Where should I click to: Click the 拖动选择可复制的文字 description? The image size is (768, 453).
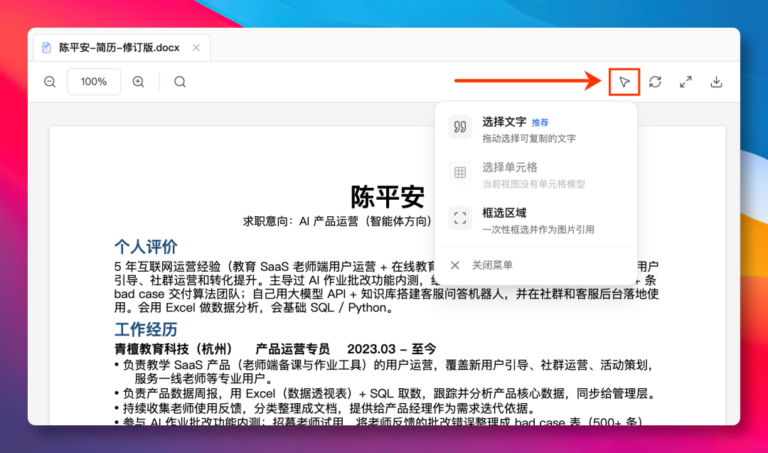click(529, 139)
